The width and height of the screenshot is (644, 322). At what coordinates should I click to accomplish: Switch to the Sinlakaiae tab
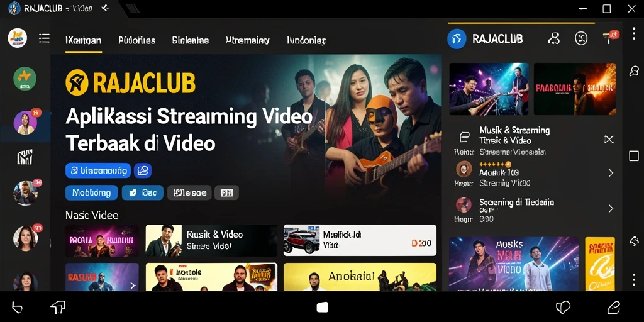[x=190, y=40]
